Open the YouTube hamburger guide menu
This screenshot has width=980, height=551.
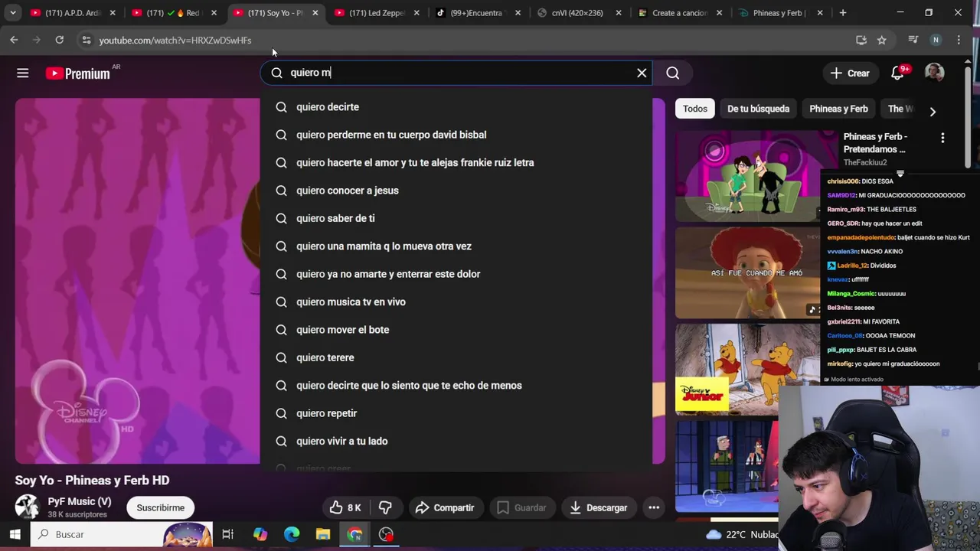tap(22, 73)
